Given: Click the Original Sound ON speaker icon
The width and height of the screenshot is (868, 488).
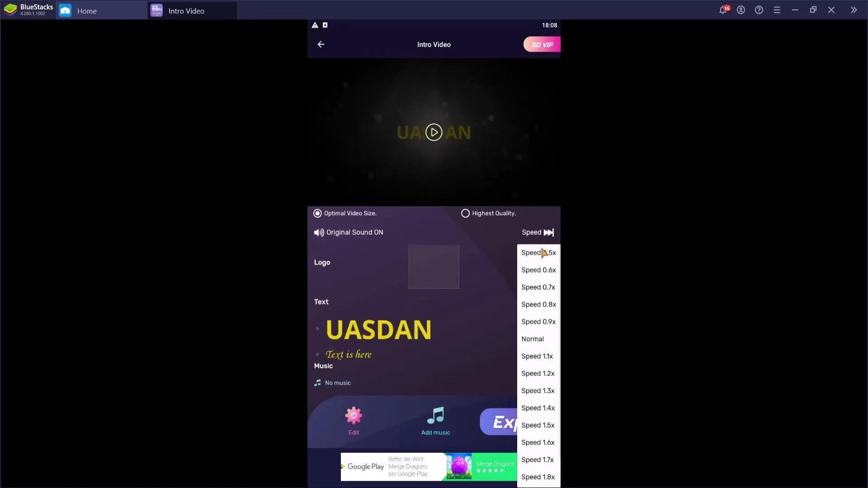Looking at the screenshot, I should click(319, 232).
